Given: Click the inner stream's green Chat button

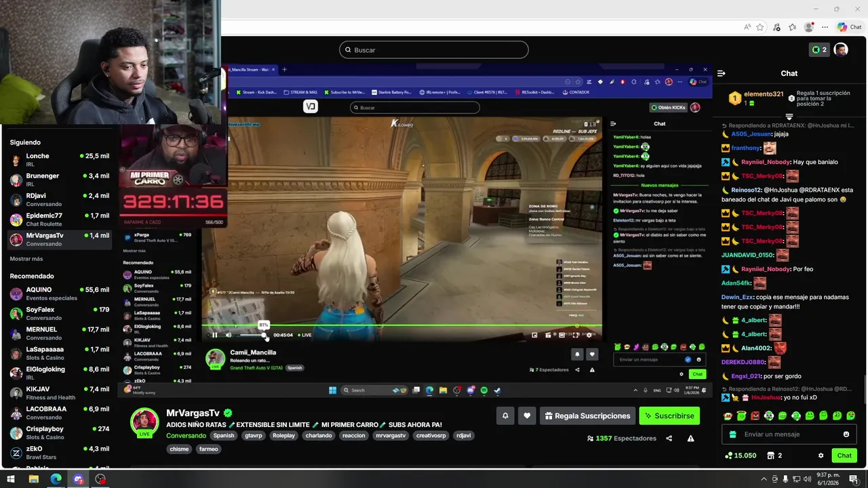Looking at the screenshot, I should [697, 374].
